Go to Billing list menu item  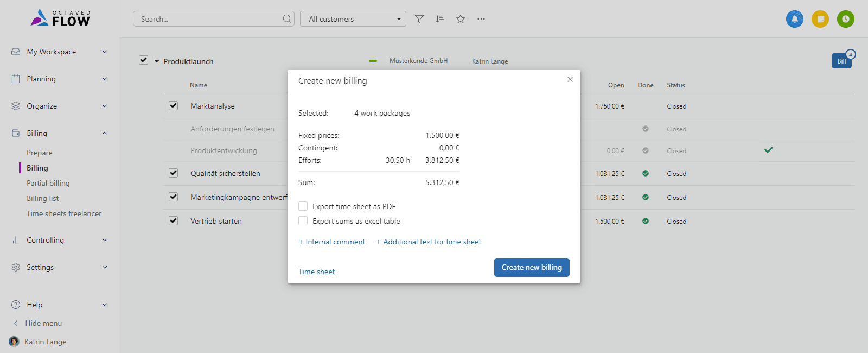[x=43, y=198]
